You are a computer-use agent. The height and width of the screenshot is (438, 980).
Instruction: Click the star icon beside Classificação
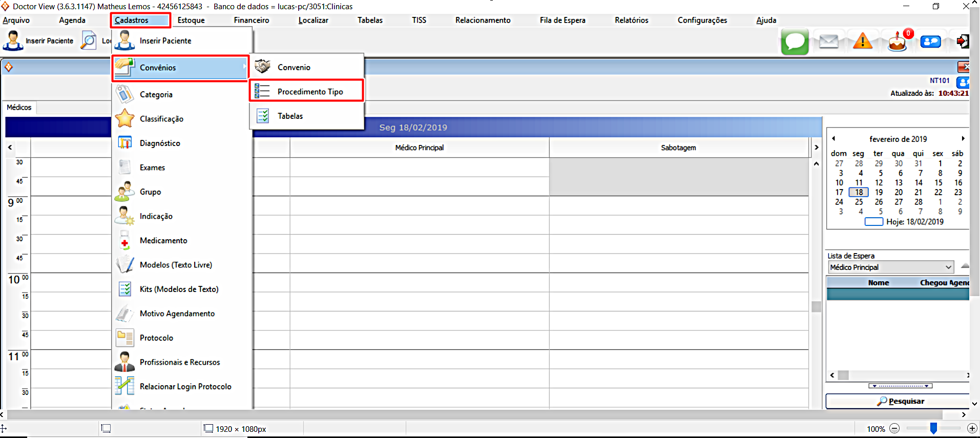click(x=124, y=119)
